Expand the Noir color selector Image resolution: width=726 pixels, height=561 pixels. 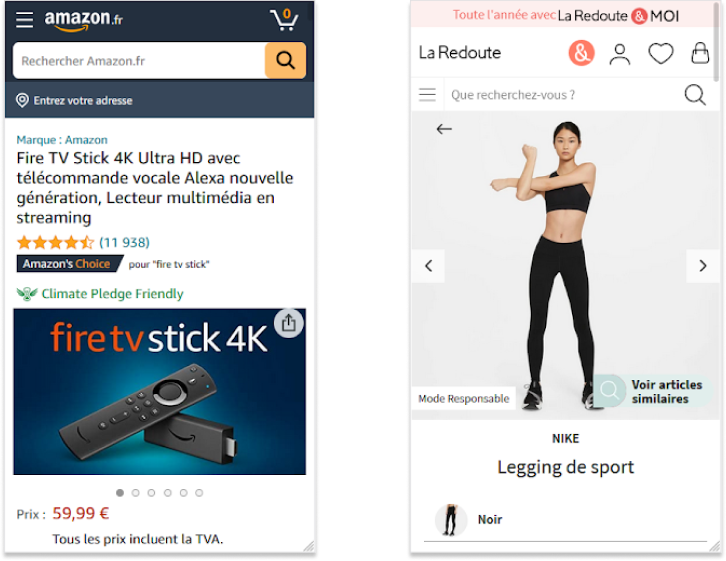point(565,520)
